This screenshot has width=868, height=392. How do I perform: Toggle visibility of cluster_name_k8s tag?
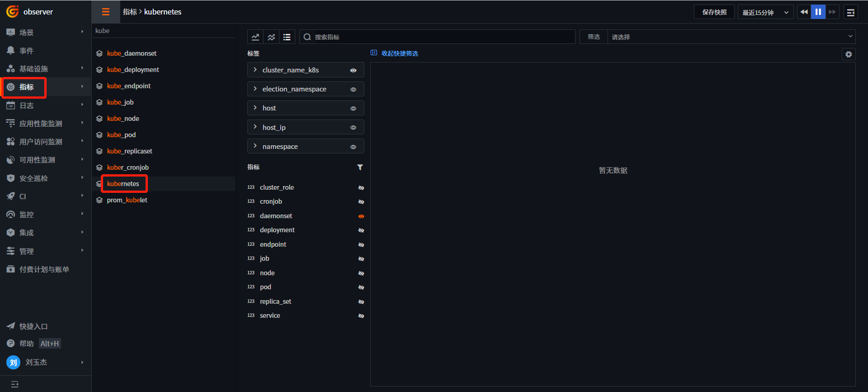tap(354, 71)
